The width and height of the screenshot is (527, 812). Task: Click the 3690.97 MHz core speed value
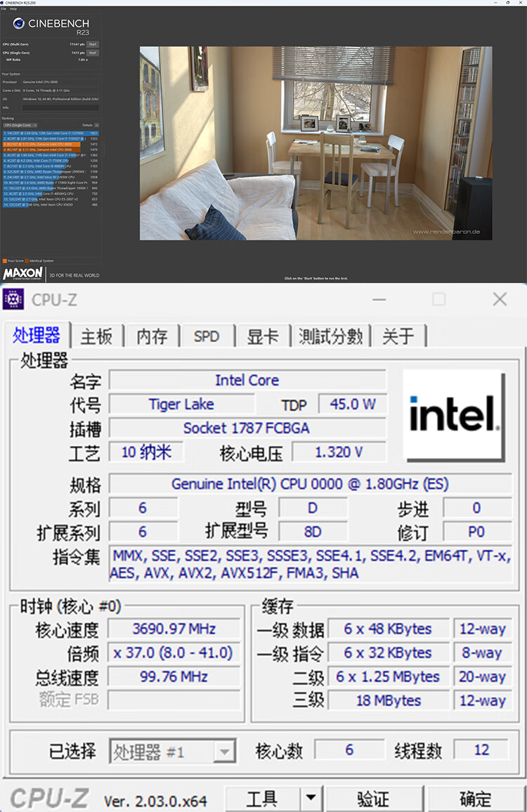(x=174, y=629)
